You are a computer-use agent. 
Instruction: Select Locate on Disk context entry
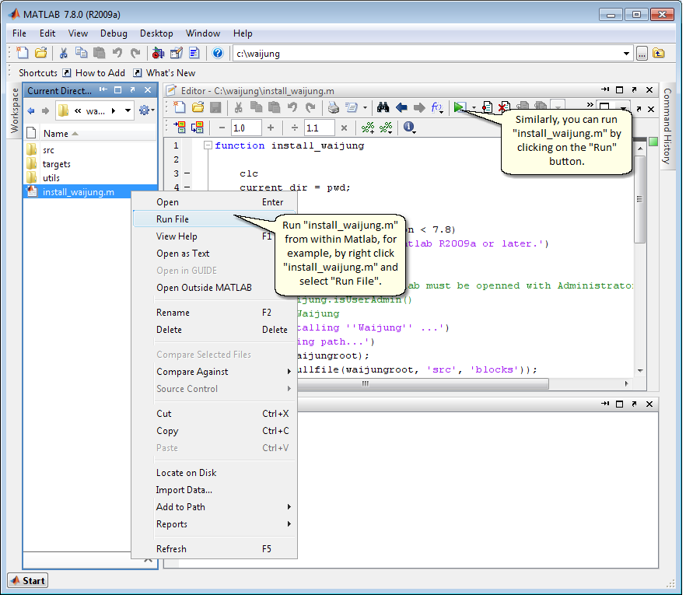[215, 473]
